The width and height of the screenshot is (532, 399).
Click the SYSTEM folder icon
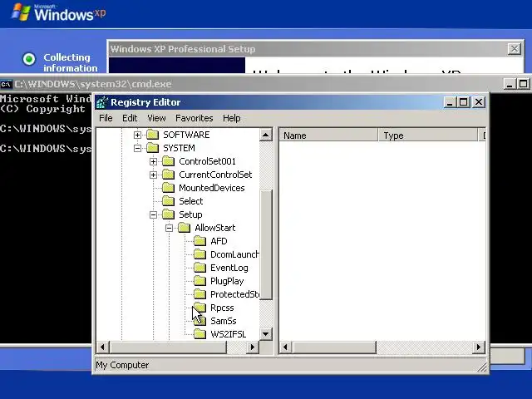pyautogui.click(x=153, y=148)
